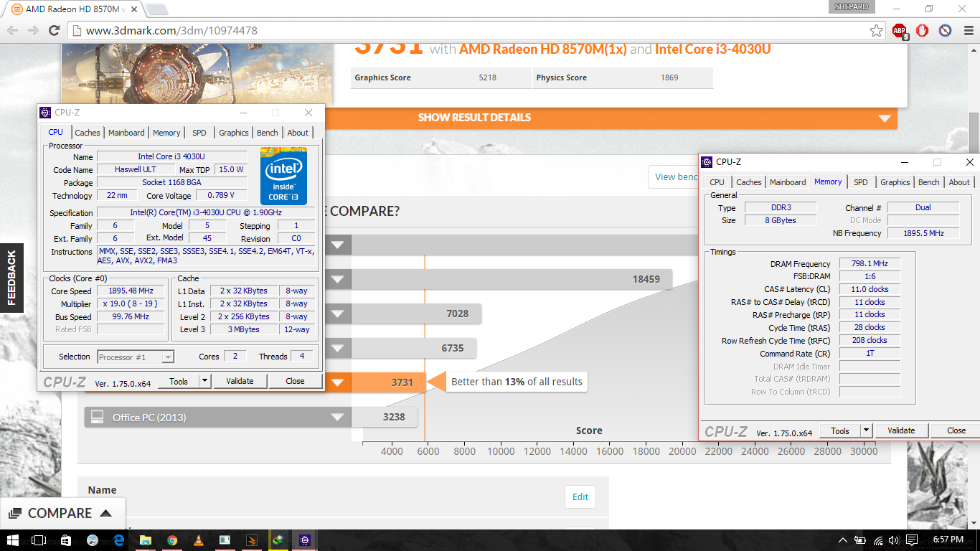This screenshot has width=980, height=551.
Task: Click Tools button in the Memory window
Action: pyautogui.click(x=840, y=430)
